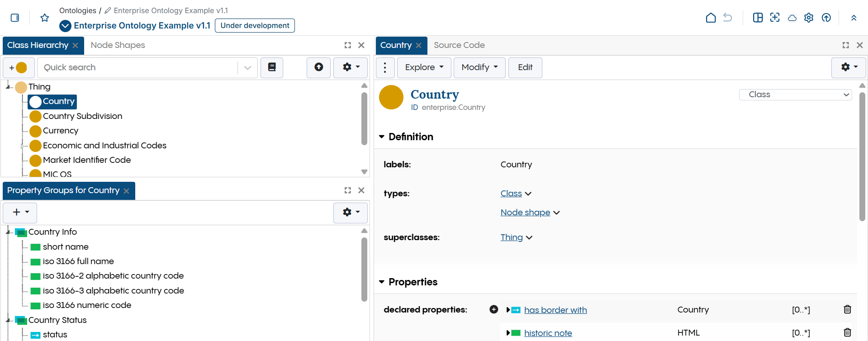Open the 'historic note' property link
Image resolution: width=868 pixels, height=341 pixels.
(x=548, y=333)
